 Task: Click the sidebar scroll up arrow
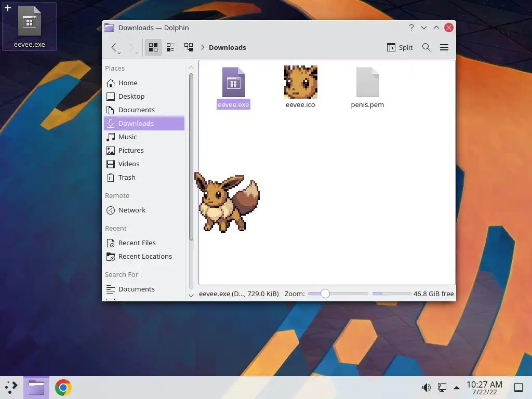pos(191,68)
